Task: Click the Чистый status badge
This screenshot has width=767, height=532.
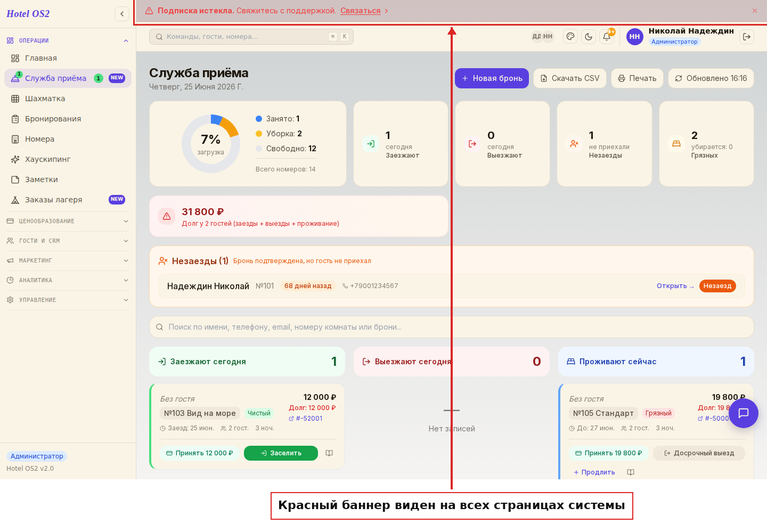Action: click(x=259, y=413)
